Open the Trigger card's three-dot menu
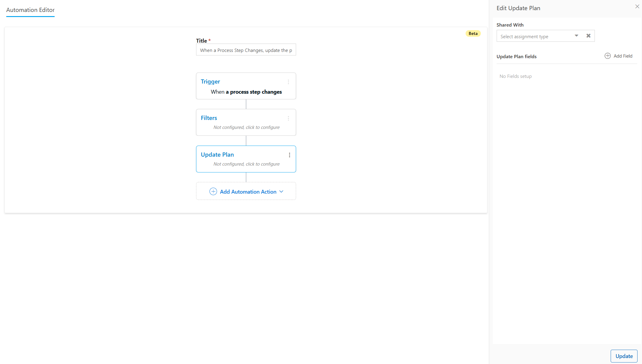 click(288, 82)
